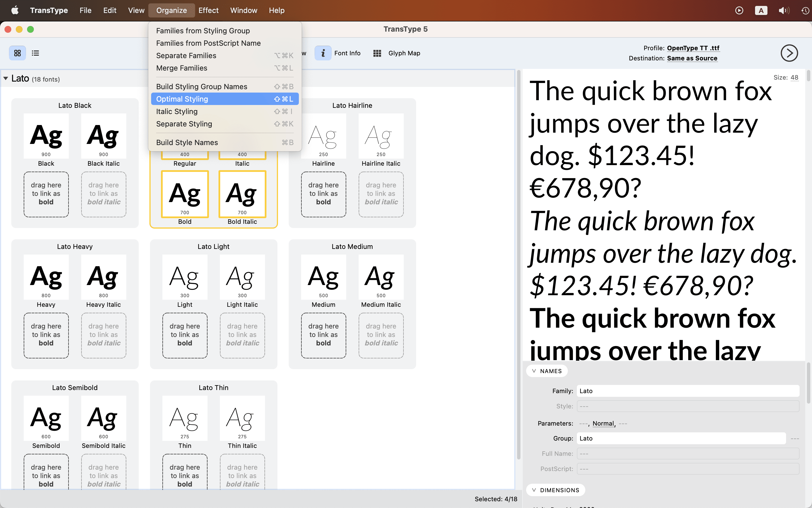Click the Font Info toolbar label
Image resolution: width=812 pixels, height=508 pixels.
347,53
